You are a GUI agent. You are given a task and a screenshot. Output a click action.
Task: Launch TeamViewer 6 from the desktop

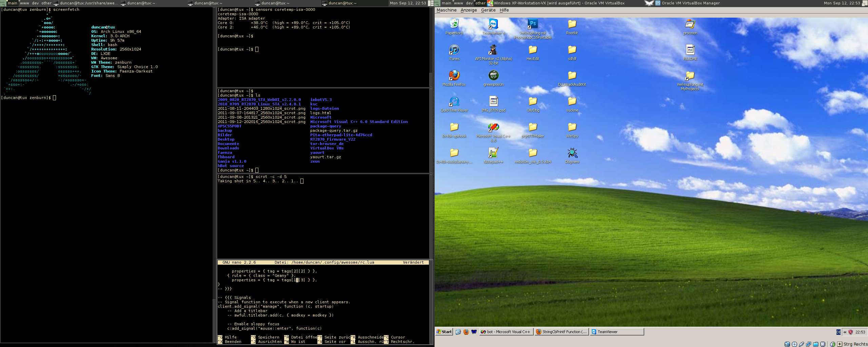pos(493,24)
